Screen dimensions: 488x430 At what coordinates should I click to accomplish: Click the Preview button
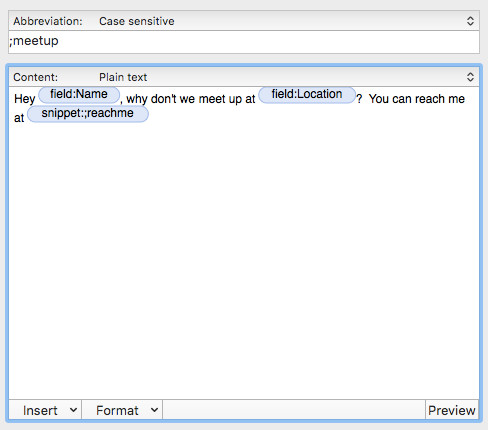[x=452, y=410]
